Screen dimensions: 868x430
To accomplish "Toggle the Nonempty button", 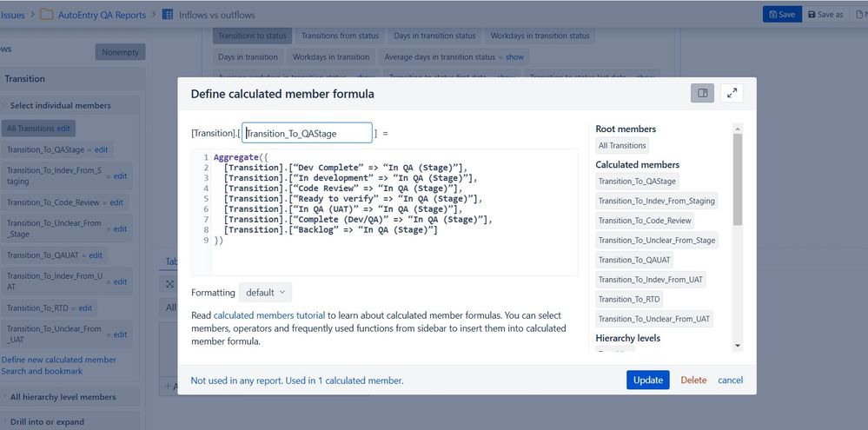I will [120, 52].
